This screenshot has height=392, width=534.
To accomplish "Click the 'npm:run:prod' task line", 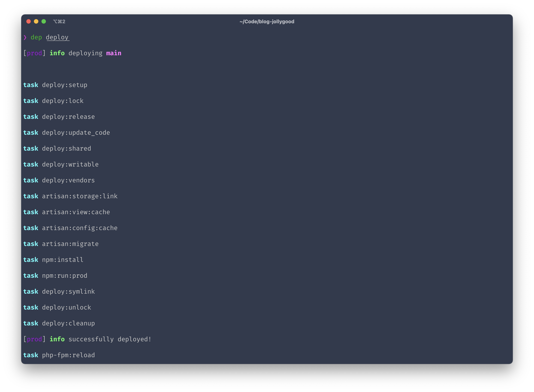I will [x=55, y=276].
